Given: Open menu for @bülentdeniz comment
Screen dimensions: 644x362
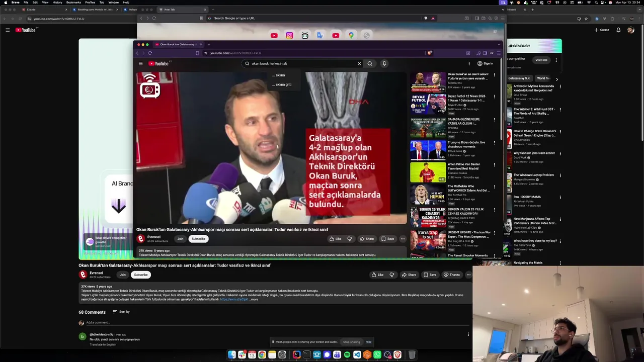Looking at the screenshot, I should point(468,334).
